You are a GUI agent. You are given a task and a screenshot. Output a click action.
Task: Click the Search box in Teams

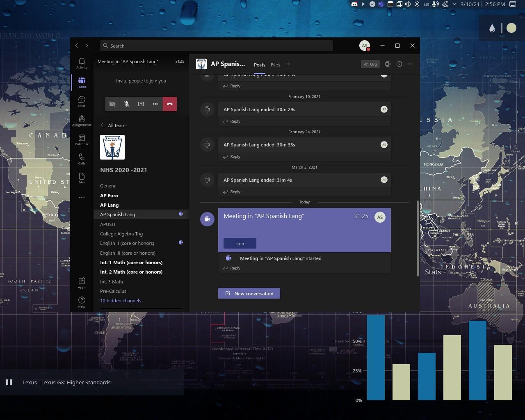[217, 46]
